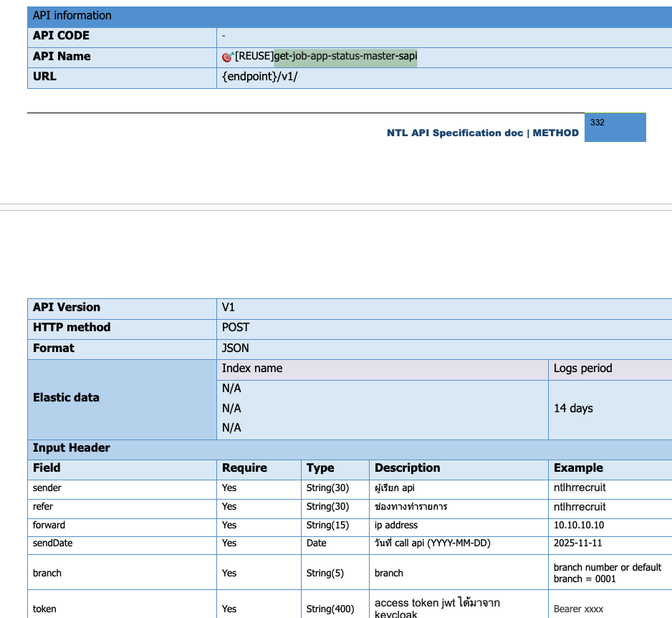The width and height of the screenshot is (672, 618).
Task: Click the V1 value for API Version
Action: 229,307
